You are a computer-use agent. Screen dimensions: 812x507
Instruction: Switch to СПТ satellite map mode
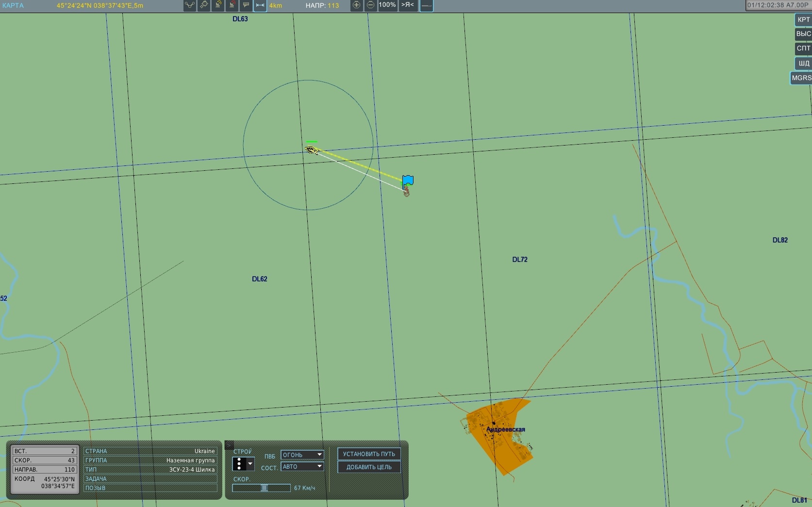[x=803, y=49]
